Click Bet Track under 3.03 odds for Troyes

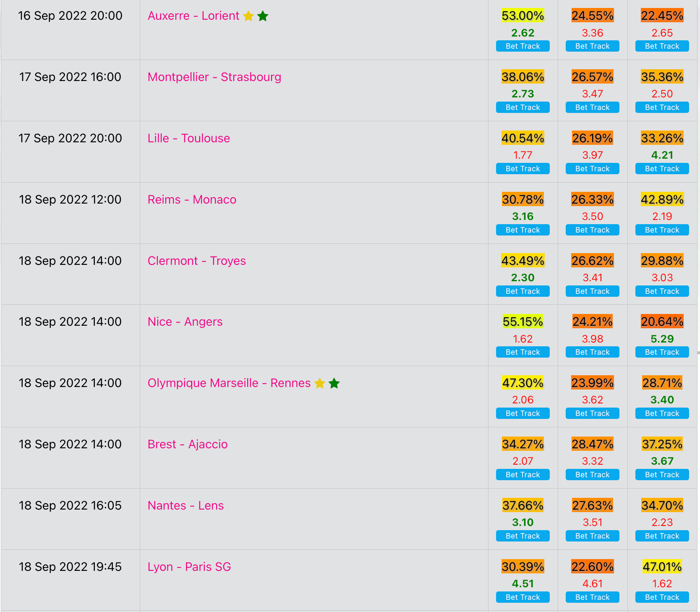tap(662, 291)
